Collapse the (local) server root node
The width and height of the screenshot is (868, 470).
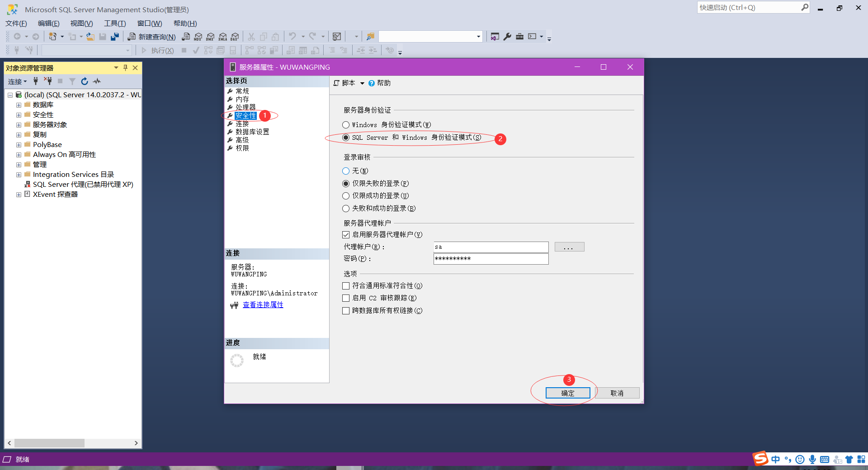(x=10, y=95)
